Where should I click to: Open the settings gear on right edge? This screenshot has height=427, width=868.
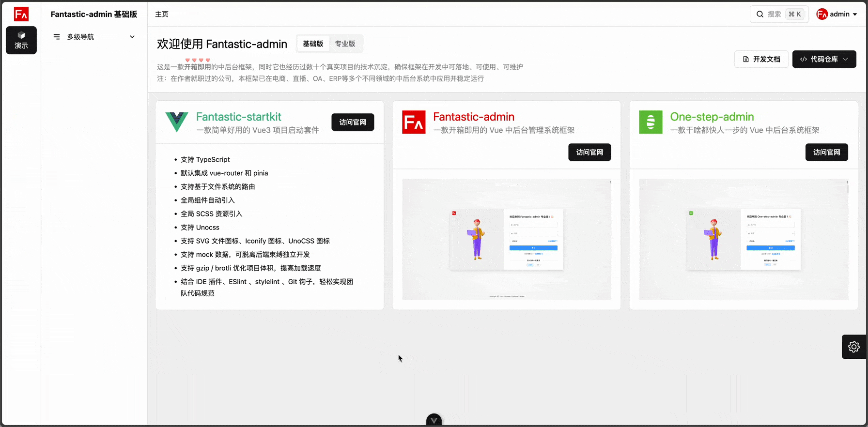tap(853, 347)
